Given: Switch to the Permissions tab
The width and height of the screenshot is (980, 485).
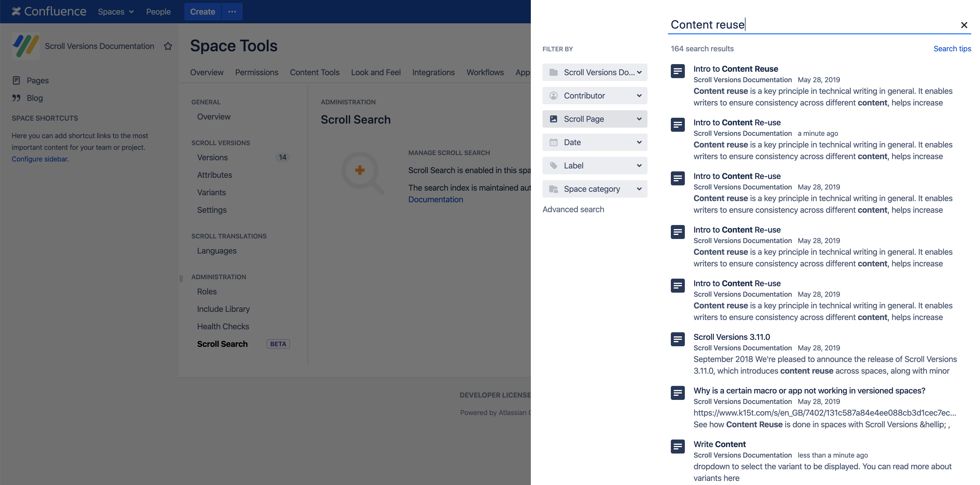Looking at the screenshot, I should coord(256,72).
